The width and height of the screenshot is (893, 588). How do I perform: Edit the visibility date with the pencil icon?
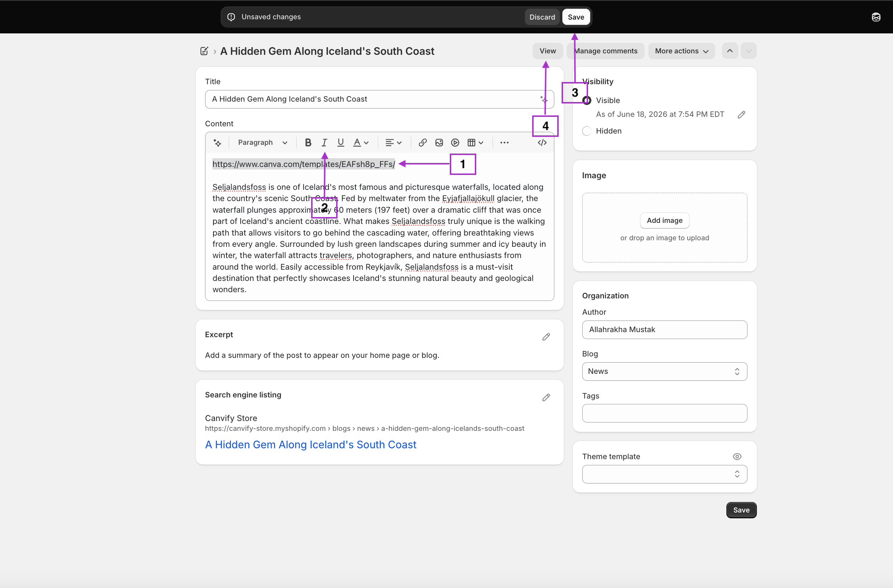[741, 115]
